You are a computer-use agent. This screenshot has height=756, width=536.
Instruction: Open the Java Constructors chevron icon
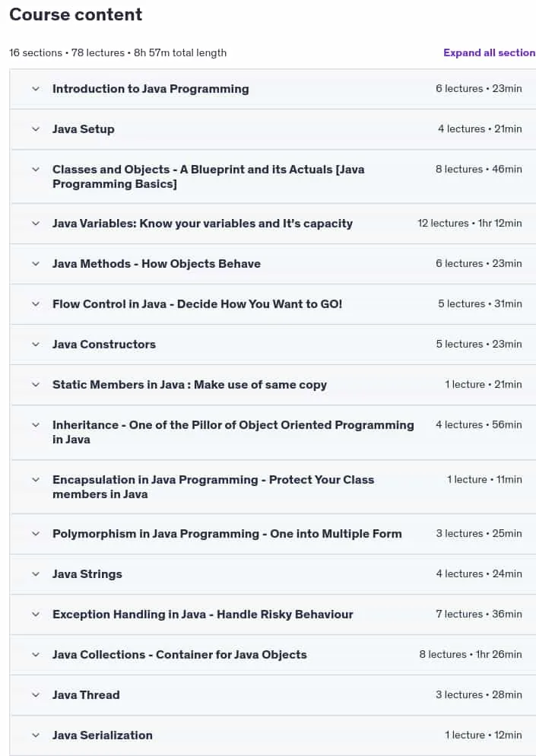click(x=36, y=345)
